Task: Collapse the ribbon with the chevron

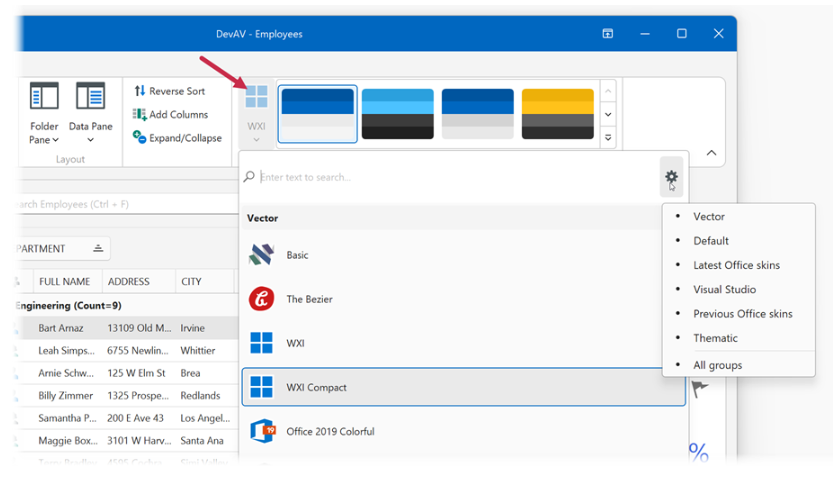Action: 711,153
